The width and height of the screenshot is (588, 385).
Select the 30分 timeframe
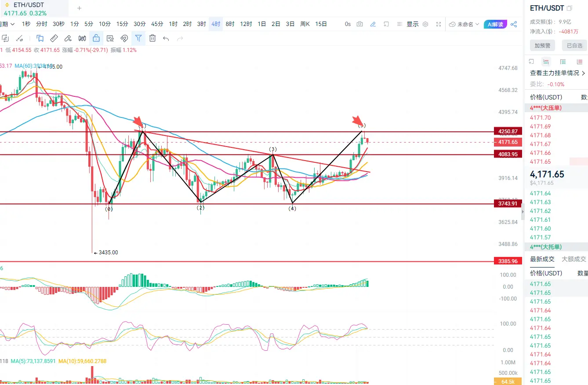pyautogui.click(x=140, y=24)
